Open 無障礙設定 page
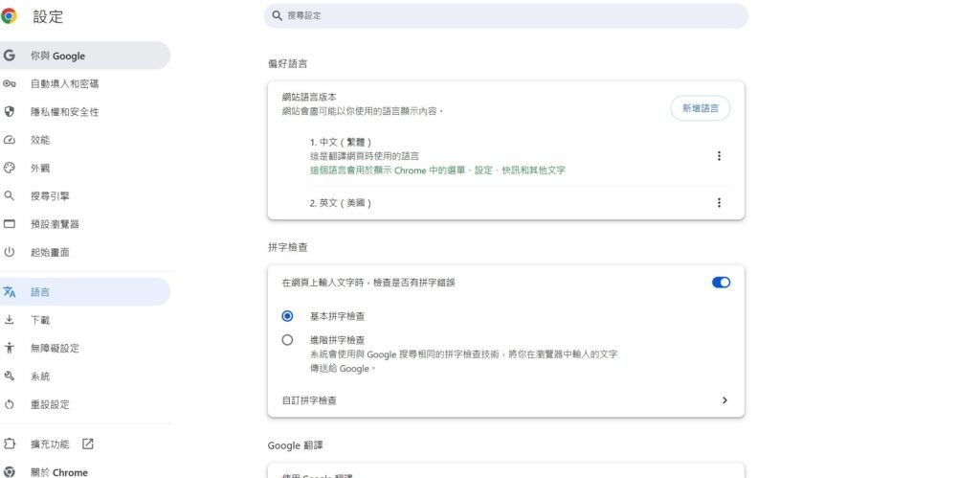This screenshot has height=478, width=980. click(85, 348)
